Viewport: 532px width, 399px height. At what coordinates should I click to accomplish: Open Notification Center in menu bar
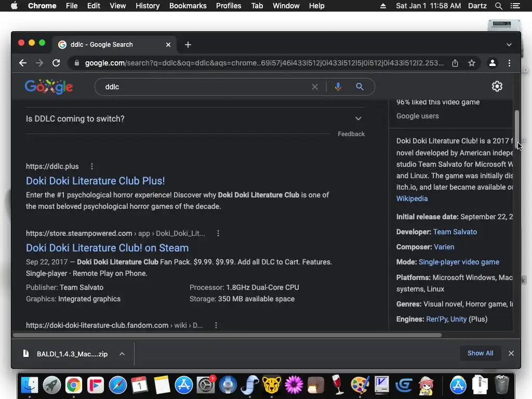pyautogui.click(x=515, y=6)
